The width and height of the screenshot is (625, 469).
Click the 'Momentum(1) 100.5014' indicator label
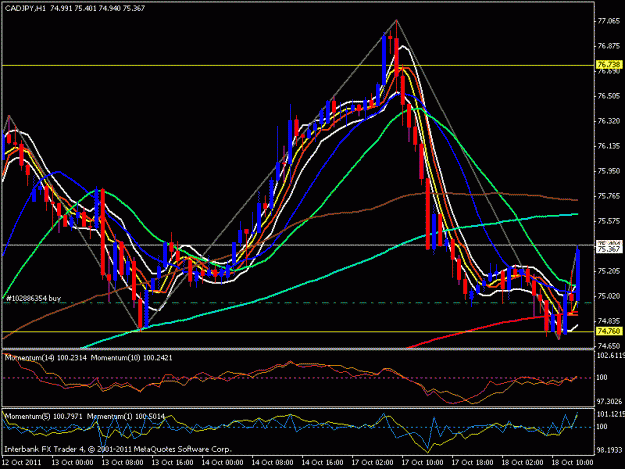(126, 416)
